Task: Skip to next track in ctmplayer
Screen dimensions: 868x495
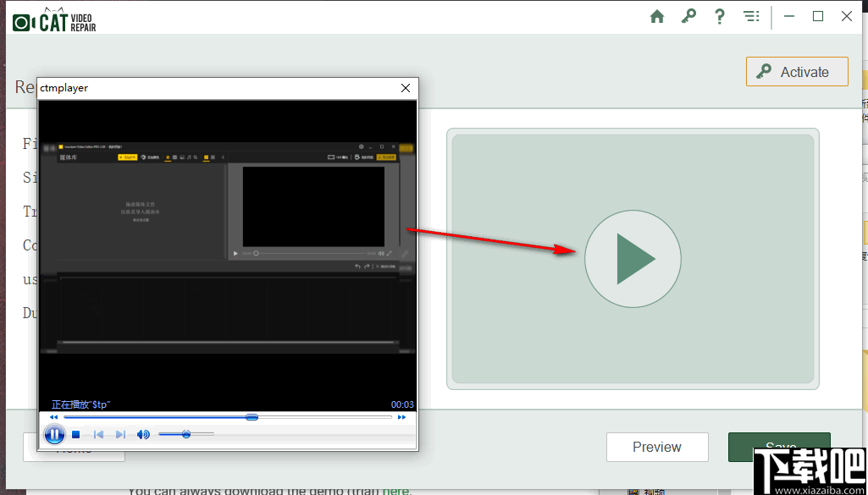Action: pos(121,435)
